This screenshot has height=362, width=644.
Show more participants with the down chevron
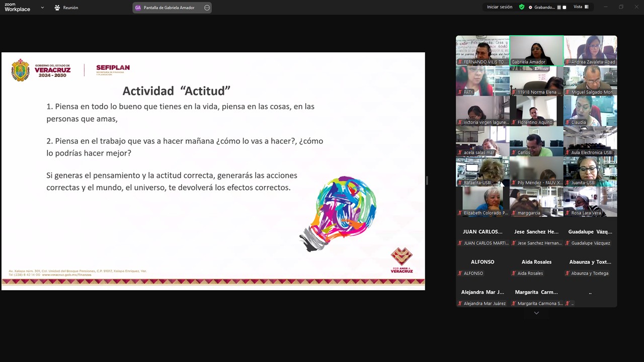pos(536,313)
